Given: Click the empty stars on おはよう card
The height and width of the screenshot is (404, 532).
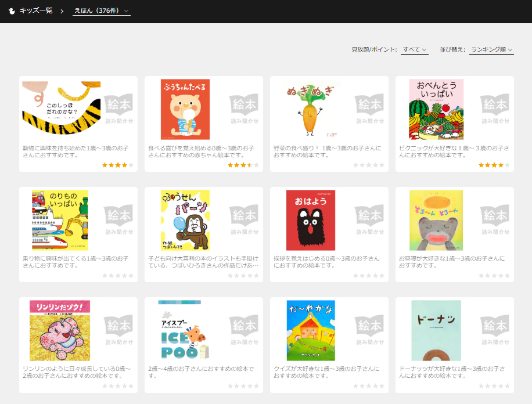Looking at the screenshot, I should coord(369,276).
